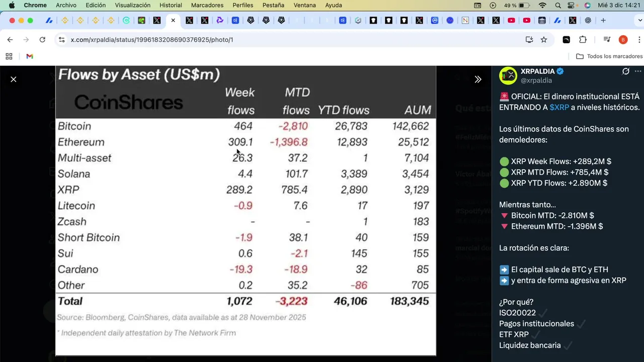This screenshot has height=362, width=644.
Task: Open the Historial menu
Action: click(171, 5)
